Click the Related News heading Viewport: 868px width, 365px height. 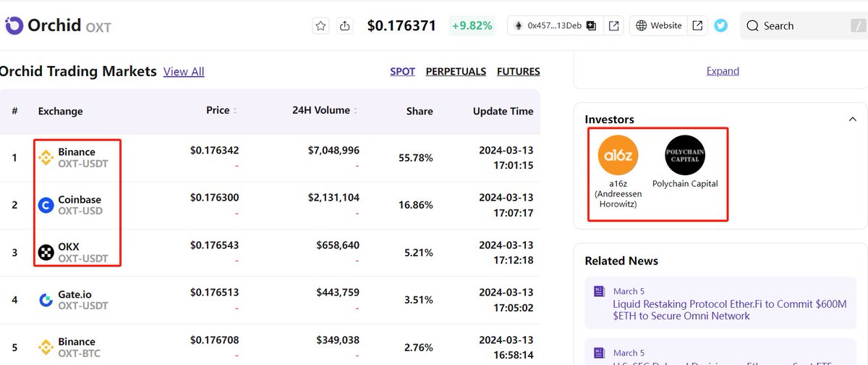pyautogui.click(x=622, y=261)
